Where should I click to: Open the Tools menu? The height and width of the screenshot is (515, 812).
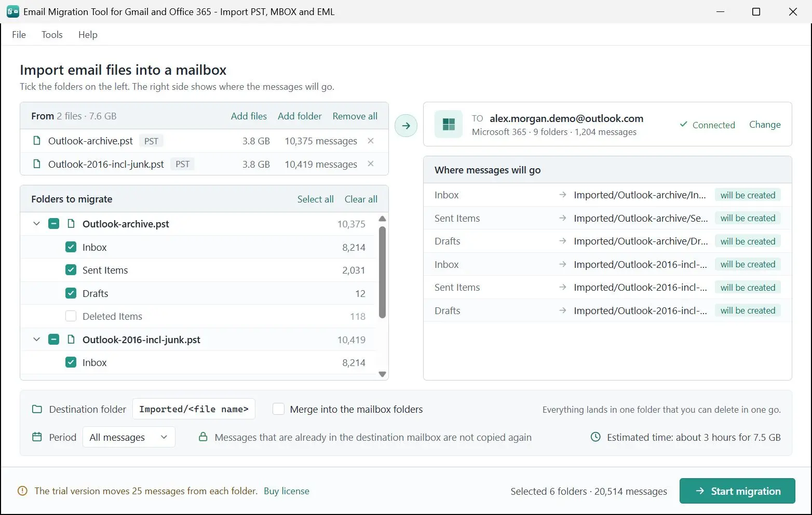tap(52, 34)
